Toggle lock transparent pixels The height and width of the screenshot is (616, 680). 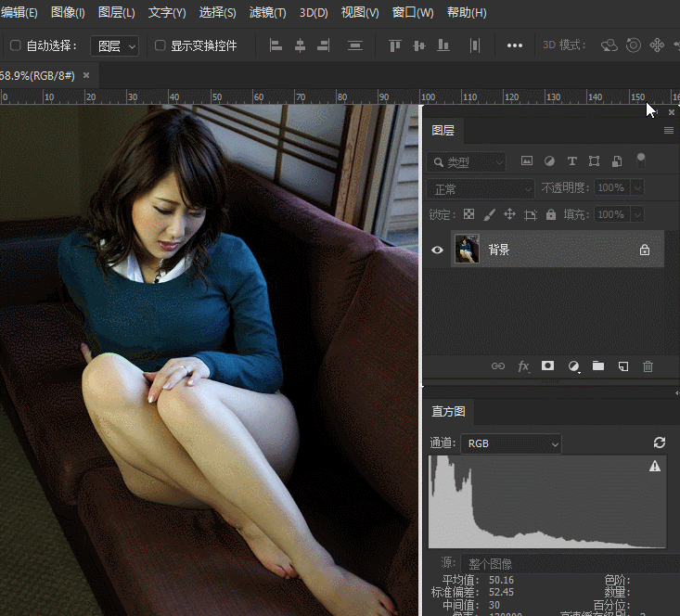click(x=468, y=214)
